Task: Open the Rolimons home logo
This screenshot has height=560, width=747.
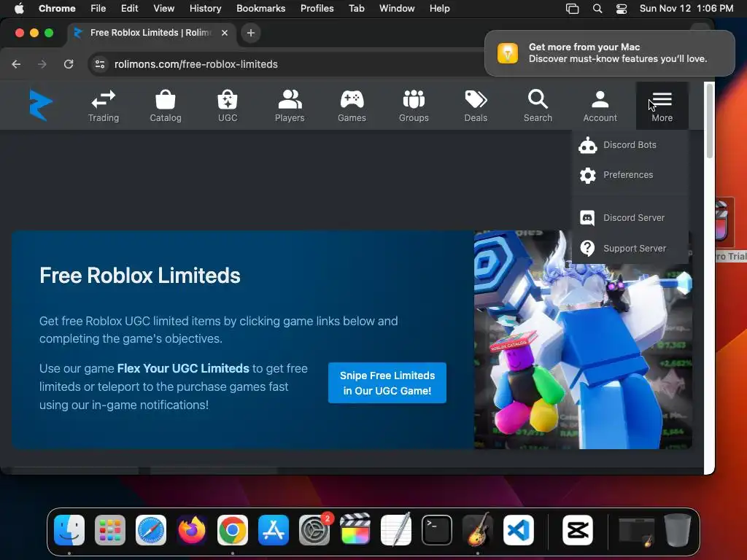Action: [x=41, y=105]
